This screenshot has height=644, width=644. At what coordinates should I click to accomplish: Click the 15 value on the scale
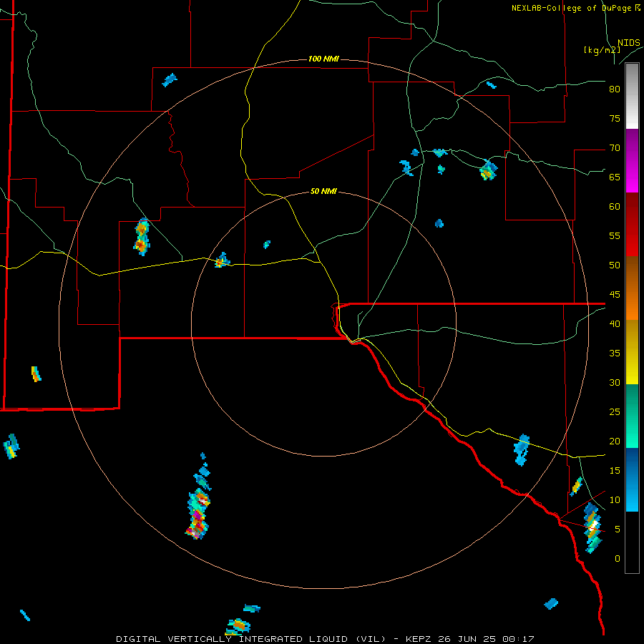pos(615,470)
